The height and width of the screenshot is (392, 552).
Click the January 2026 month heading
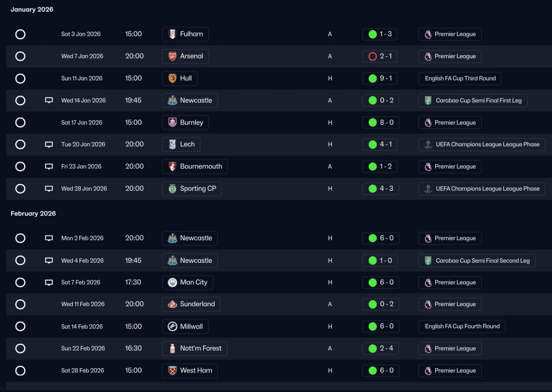32,9
